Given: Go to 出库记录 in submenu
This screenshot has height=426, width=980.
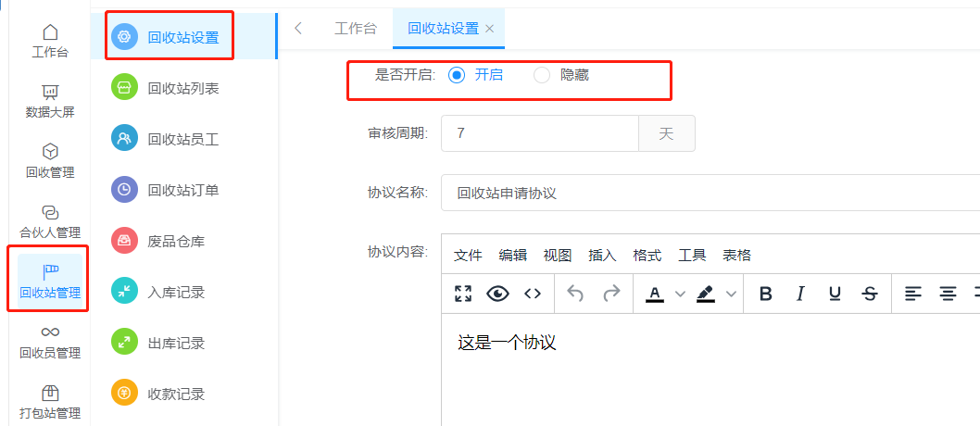Looking at the screenshot, I should click(x=176, y=343).
